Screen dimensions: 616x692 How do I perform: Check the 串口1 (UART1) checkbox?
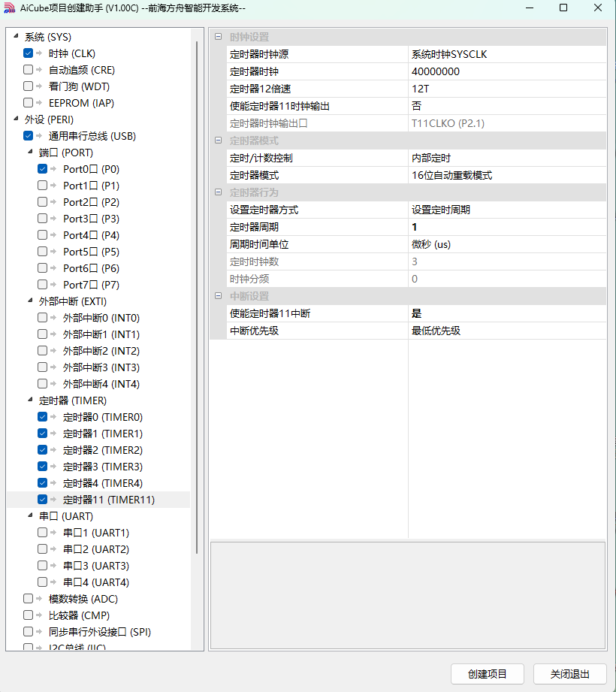click(x=42, y=533)
